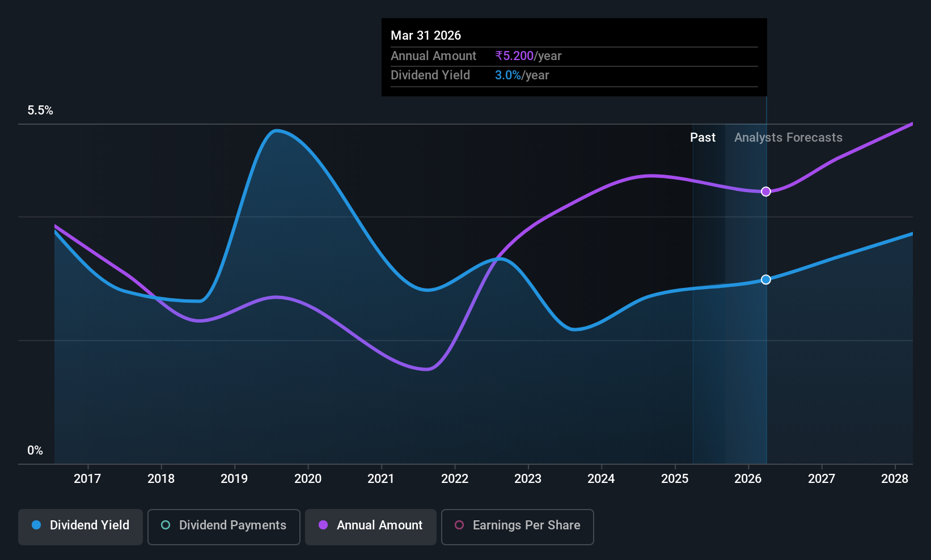This screenshot has height=560, width=931.
Task: Click the 2023 x-axis year label
Action: (528, 479)
